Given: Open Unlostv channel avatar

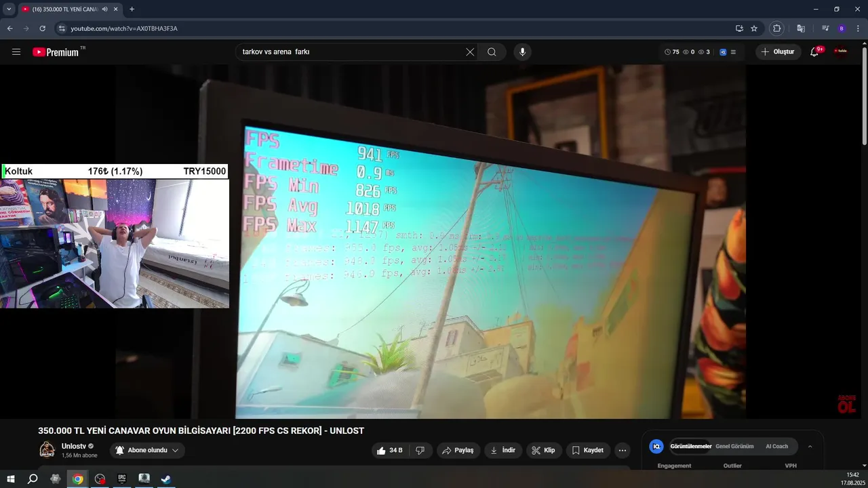Looking at the screenshot, I should (47, 449).
